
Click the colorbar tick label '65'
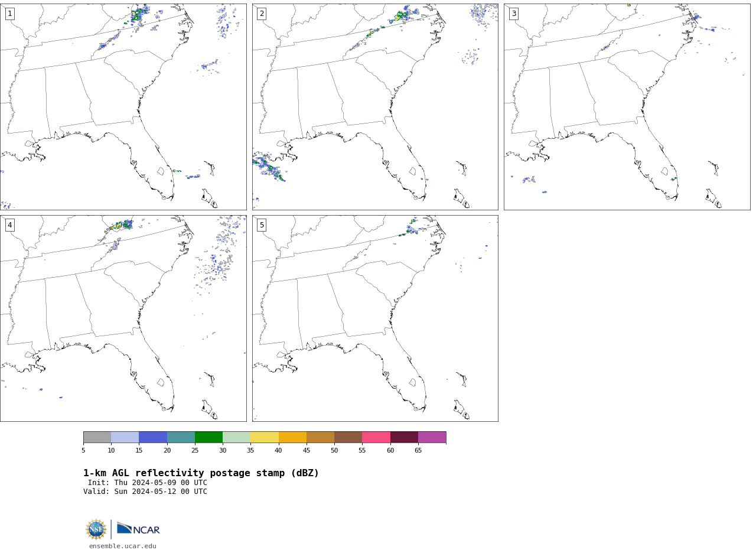click(418, 451)
